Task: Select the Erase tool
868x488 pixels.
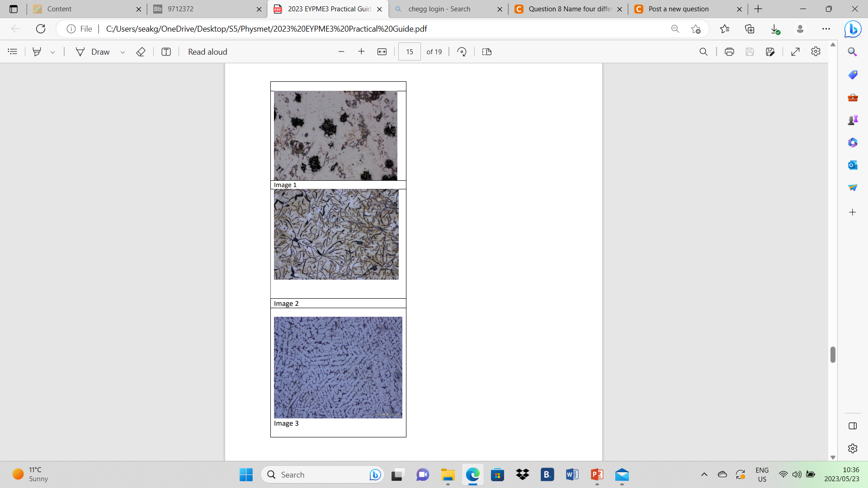Action: pyautogui.click(x=141, y=52)
